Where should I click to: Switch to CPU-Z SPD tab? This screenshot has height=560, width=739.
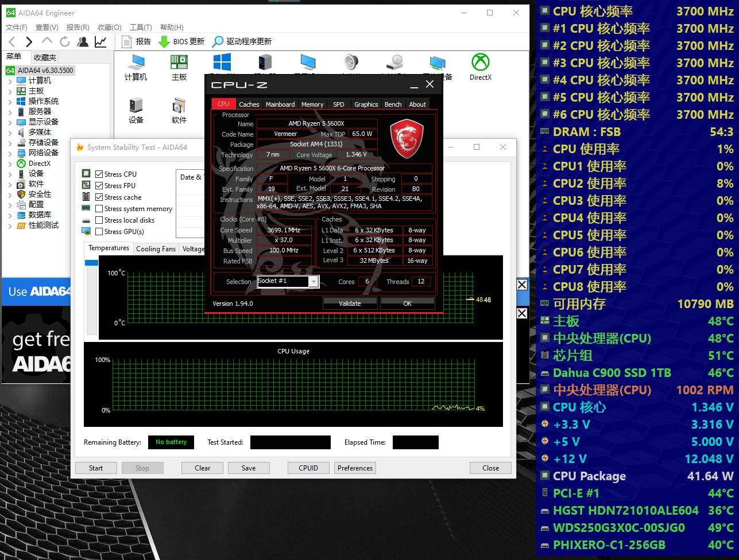(x=339, y=104)
